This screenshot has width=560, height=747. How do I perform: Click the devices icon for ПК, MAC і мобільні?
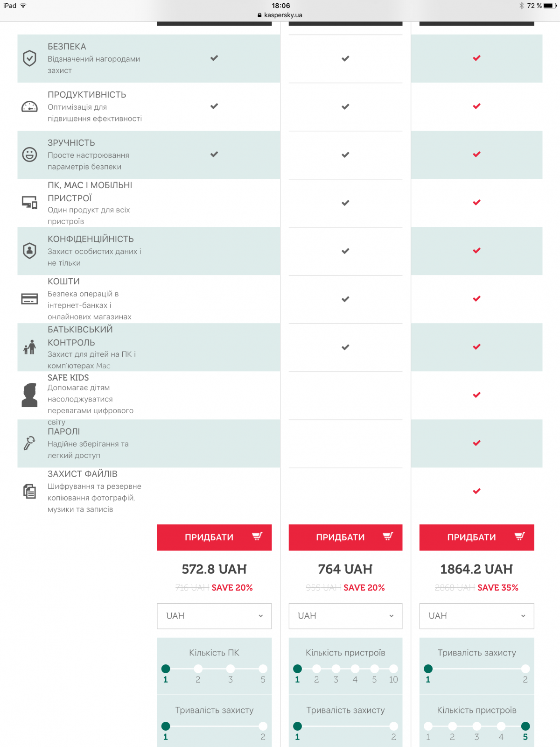click(29, 203)
